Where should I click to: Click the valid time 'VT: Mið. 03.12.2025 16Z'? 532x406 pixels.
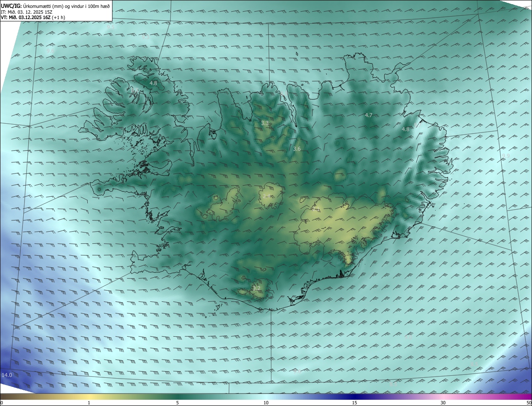[x=26, y=17]
